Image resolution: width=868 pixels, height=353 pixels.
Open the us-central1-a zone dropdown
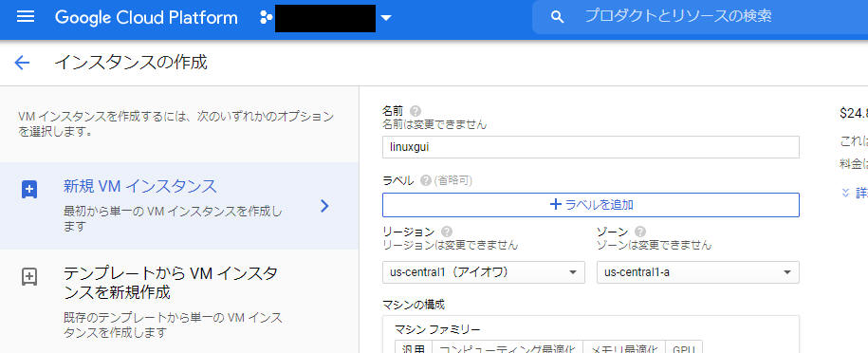[697, 272]
